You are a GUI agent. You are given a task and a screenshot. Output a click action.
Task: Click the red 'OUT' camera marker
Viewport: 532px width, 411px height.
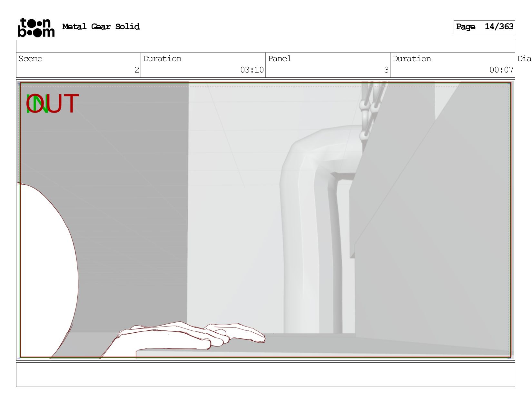click(x=53, y=104)
